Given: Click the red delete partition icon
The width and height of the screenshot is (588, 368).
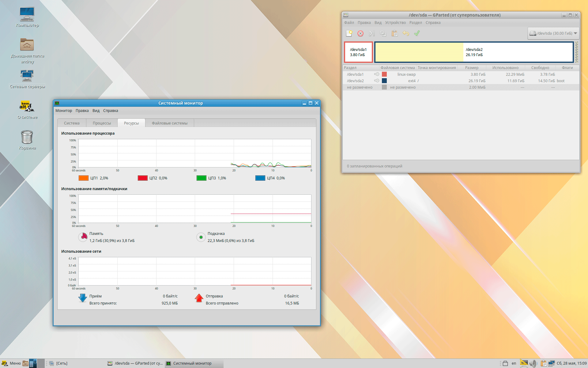Looking at the screenshot, I should (x=360, y=33).
